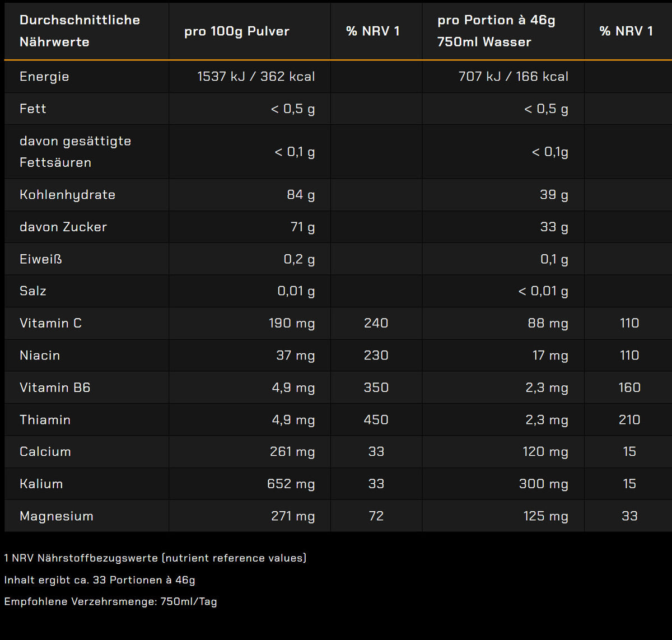Select the Kalium value '300 mg'
The height and width of the screenshot is (640, 672).
(x=544, y=484)
